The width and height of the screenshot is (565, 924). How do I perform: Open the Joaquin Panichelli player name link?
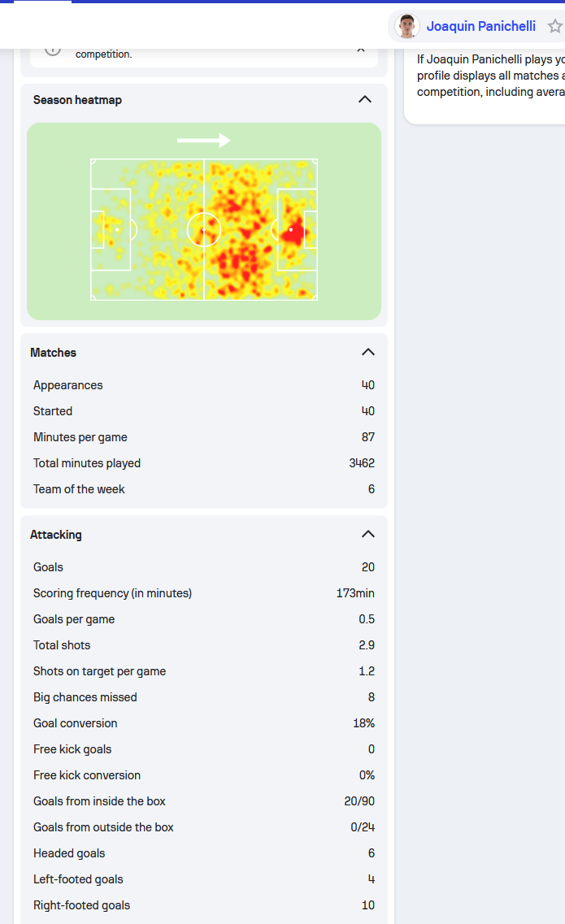point(481,26)
